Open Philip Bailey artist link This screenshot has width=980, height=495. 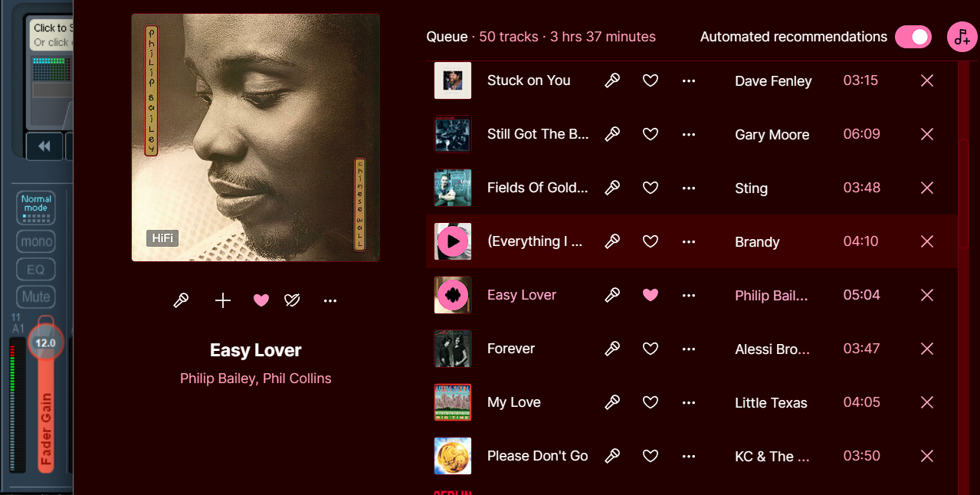click(x=218, y=379)
